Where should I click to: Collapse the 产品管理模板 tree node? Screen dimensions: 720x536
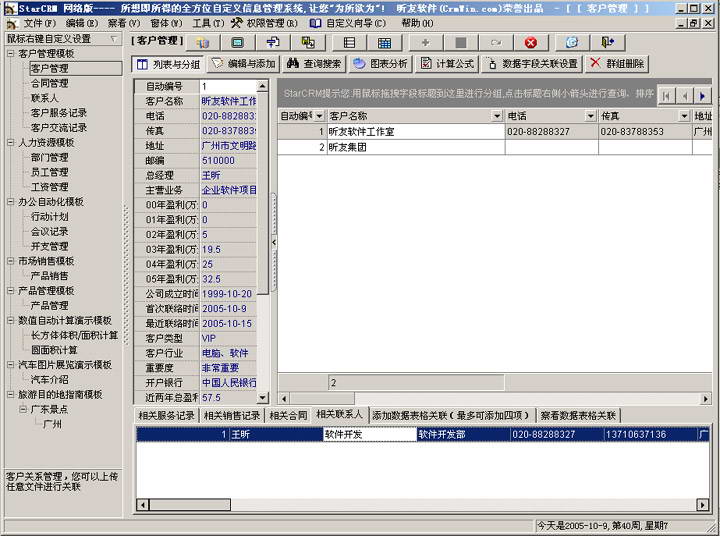(11, 290)
